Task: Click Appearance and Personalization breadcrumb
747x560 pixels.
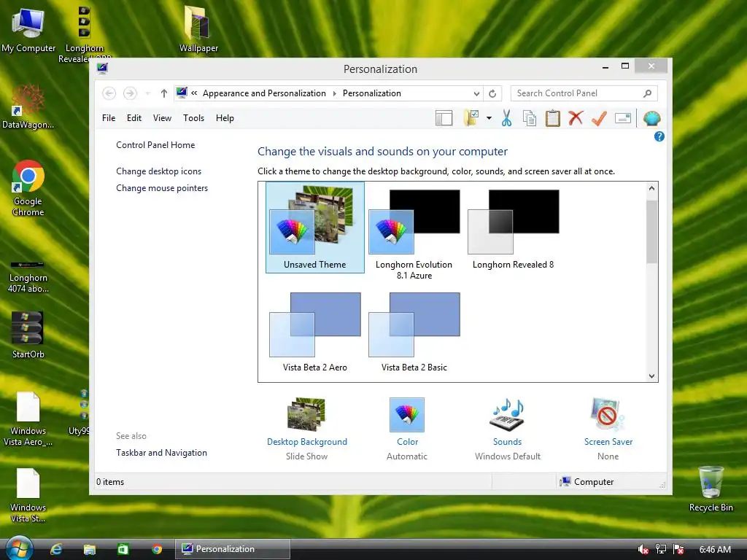Action: pos(264,93)
